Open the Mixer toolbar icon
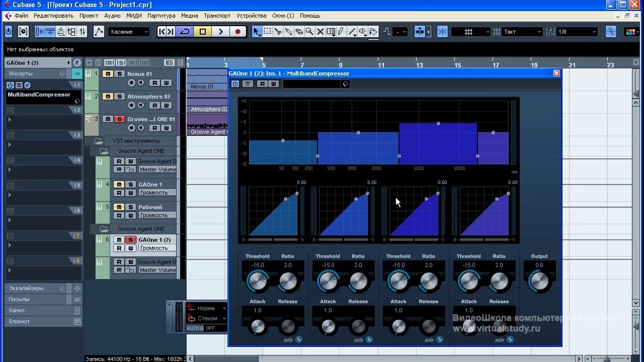This screenshot has height=362, width=644. coord(83,32)
